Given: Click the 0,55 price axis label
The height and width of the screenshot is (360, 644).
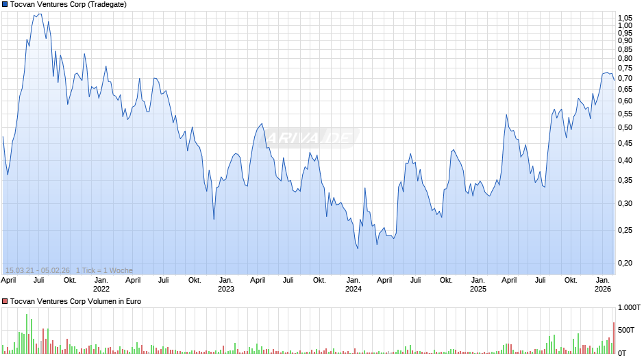Looking at the screenshot, I should click(625, 114).
